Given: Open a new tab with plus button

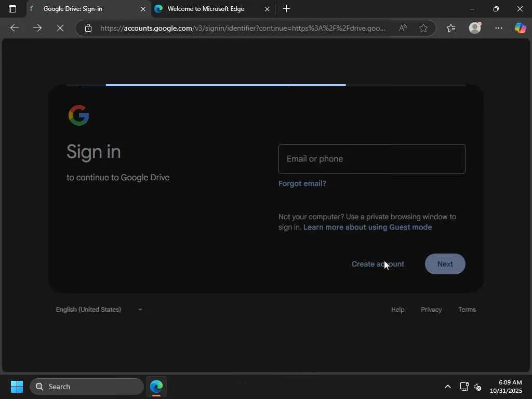Looking at the screenshot, I should click(286, 9).
